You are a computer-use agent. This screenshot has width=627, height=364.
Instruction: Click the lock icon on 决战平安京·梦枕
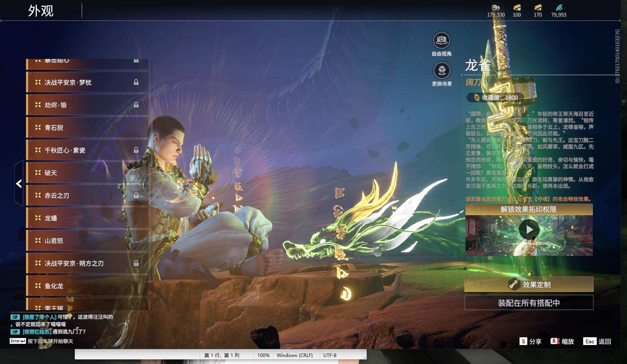pos(136,82)
